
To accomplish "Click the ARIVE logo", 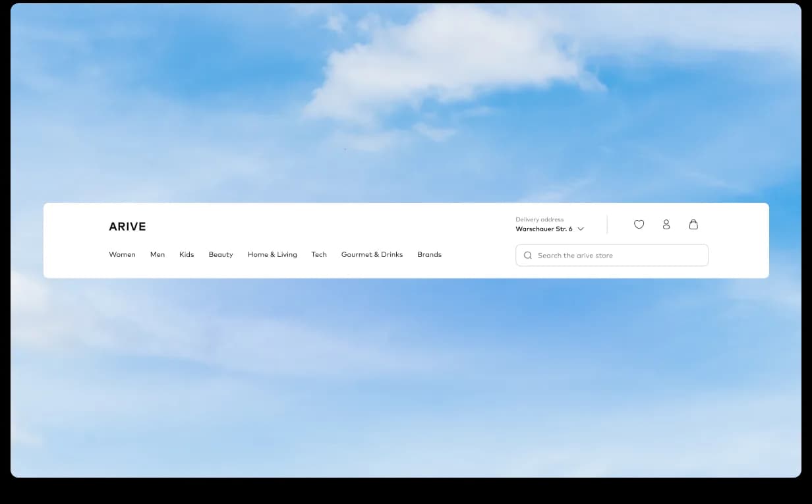I will tap(127, 227).
